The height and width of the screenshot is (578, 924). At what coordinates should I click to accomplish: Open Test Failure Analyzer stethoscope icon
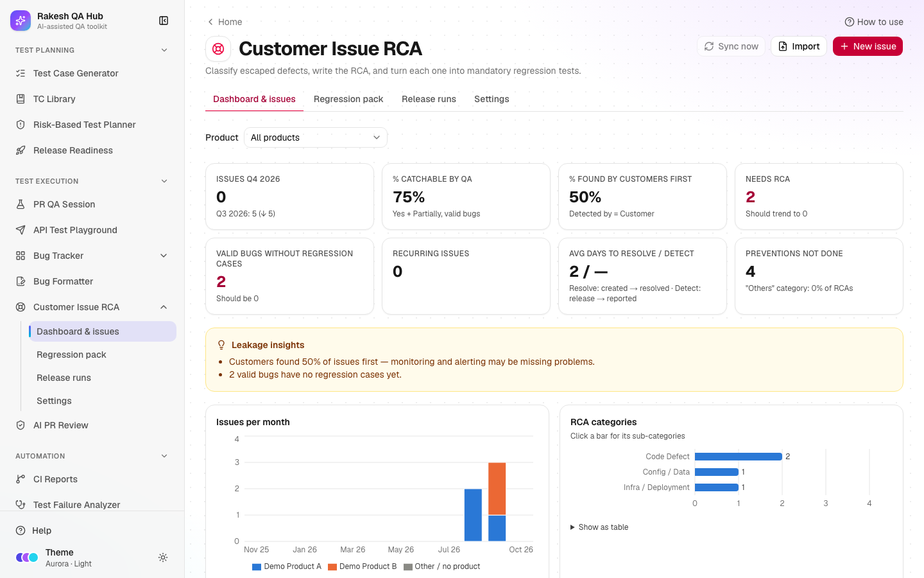[21, 505]
